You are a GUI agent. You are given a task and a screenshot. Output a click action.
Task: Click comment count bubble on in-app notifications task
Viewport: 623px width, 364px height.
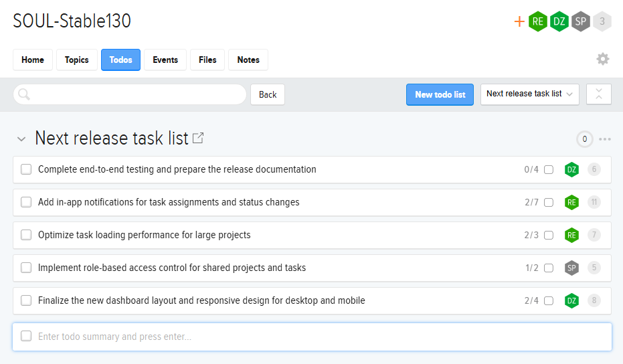click(x=594, y=202)
